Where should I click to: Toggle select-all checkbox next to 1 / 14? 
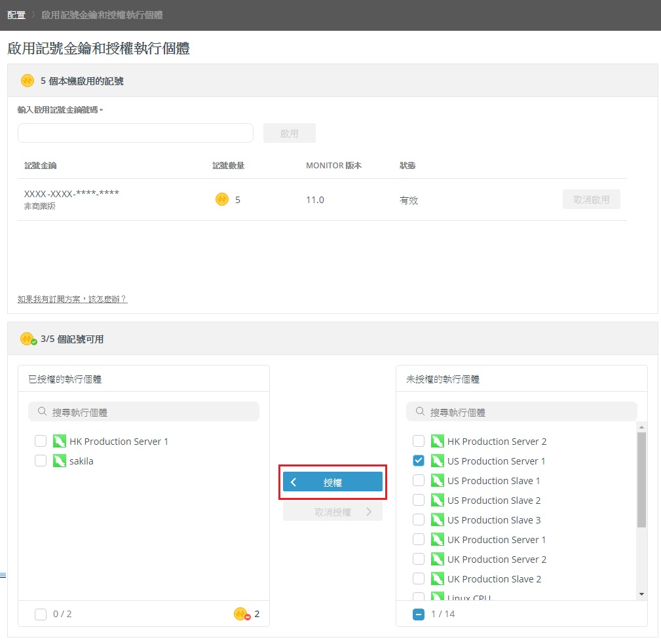tap(419, 614)
